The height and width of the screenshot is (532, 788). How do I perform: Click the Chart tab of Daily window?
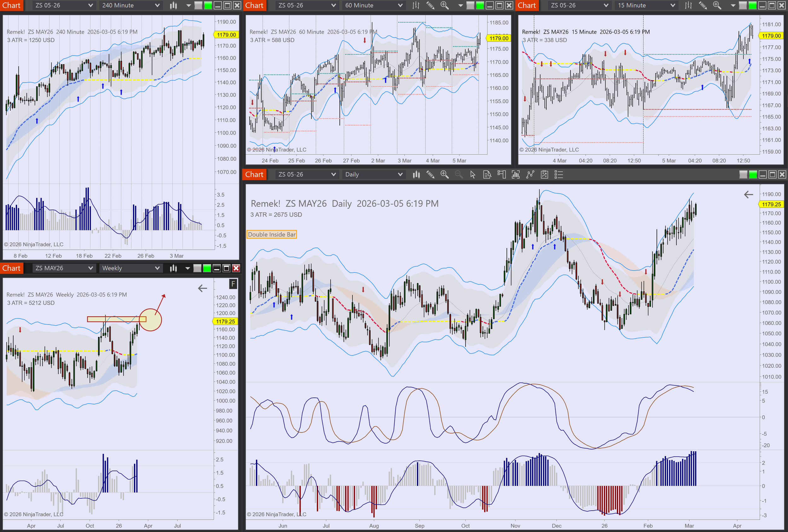click(x=254, y=175)
